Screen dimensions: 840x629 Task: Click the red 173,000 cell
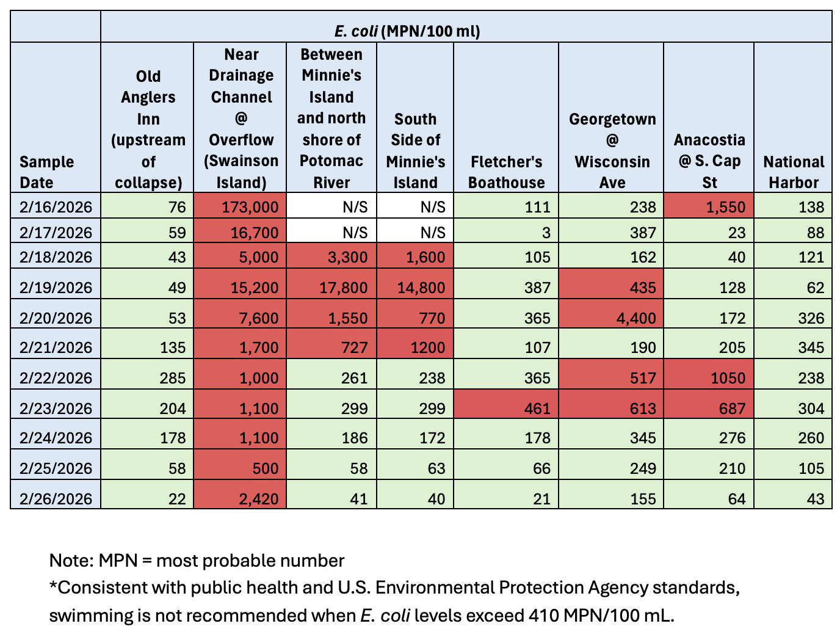coord(240,207)
